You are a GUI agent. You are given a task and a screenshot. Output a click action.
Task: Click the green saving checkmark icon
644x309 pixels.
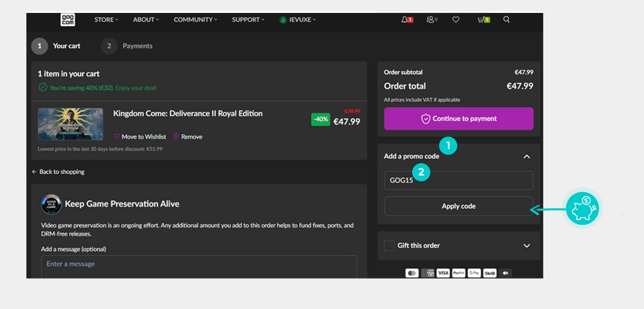[x=42, y=87]
